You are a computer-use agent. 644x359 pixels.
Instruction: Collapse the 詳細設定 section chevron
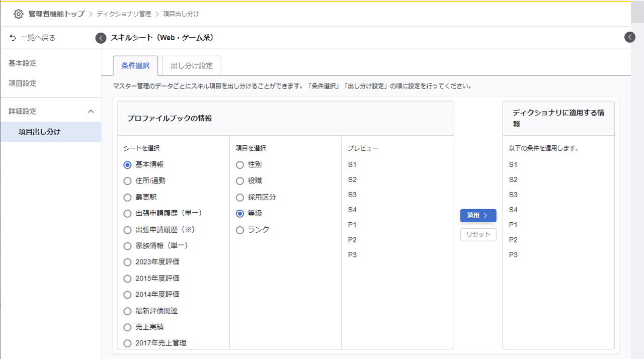(x=91, y=111)
